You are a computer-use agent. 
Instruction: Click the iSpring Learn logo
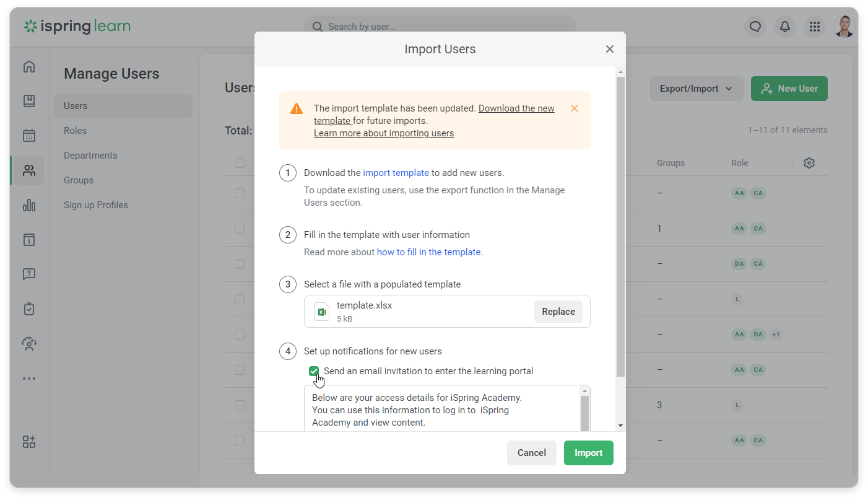(x=77, y=27)
